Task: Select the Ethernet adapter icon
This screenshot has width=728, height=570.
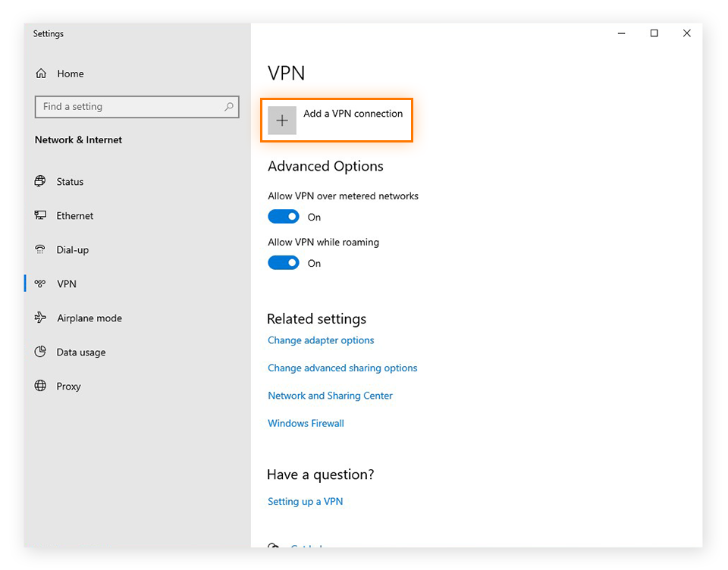Action: 40,215
